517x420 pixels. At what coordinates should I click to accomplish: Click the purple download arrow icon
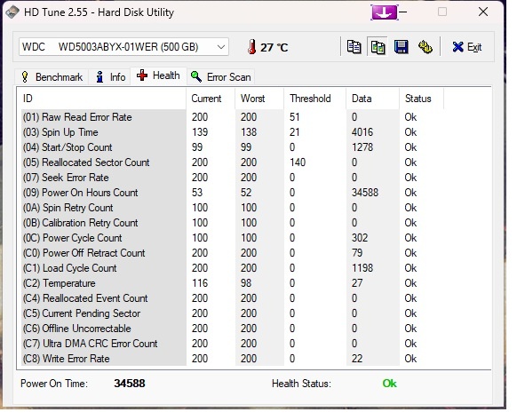384,12
